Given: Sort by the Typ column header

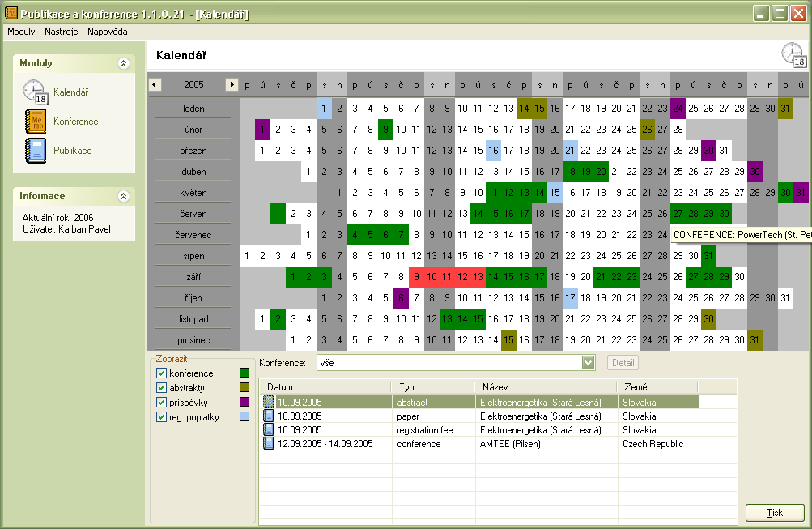Looking at the screenshot, I should 432,387.
